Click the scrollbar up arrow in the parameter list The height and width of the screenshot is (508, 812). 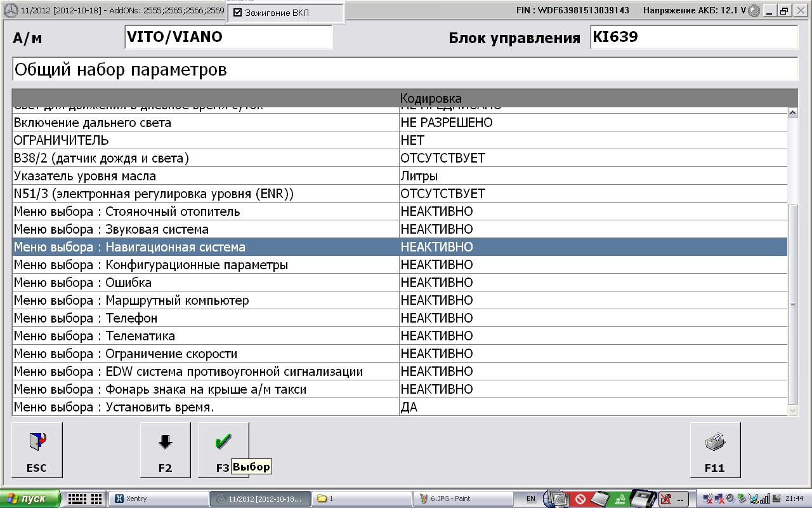tap(792, 113)
